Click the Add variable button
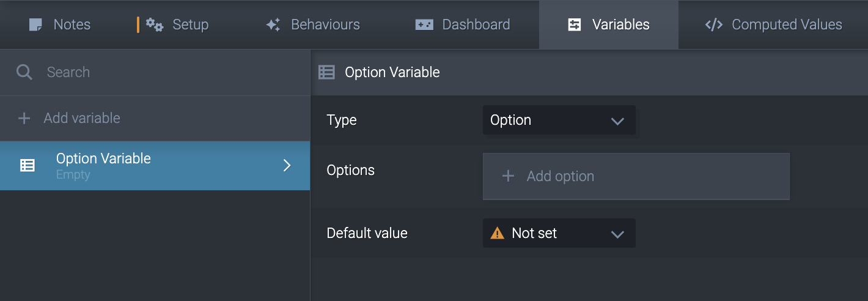Screen dimensions: 868x301 click(82, 118)
